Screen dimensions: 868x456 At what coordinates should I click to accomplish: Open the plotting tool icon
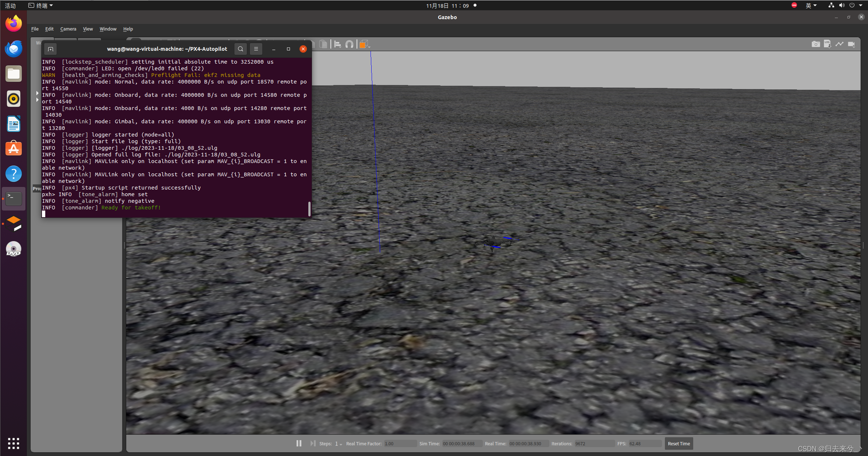click(840, 43)
